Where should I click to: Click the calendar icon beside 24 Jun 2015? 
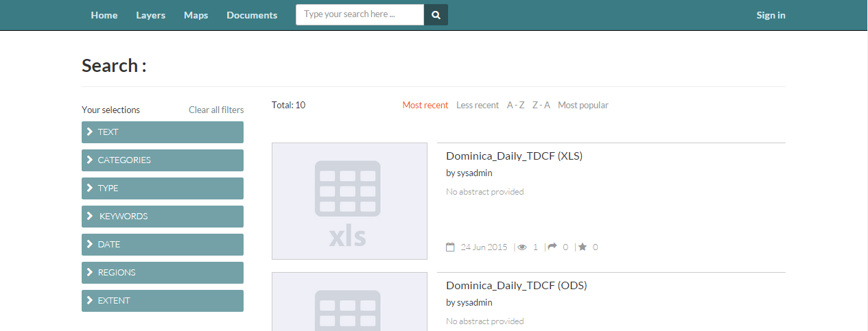click(450, 247)
